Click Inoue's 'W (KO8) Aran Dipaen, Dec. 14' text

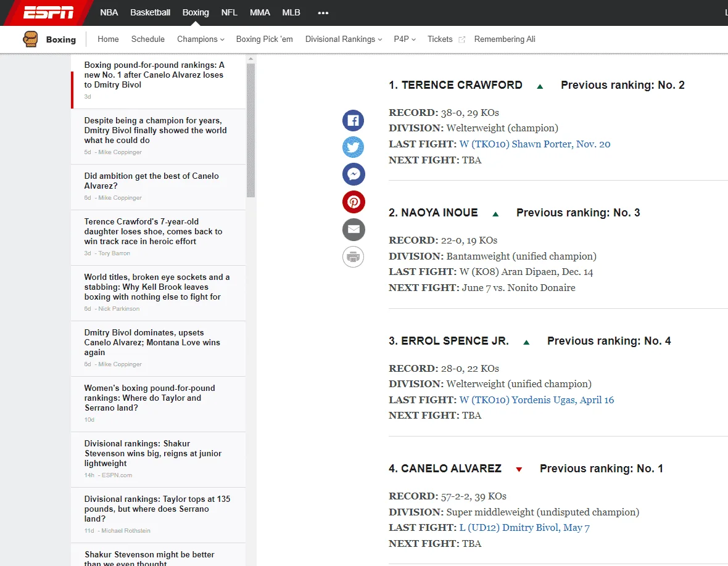click(526, 272)
